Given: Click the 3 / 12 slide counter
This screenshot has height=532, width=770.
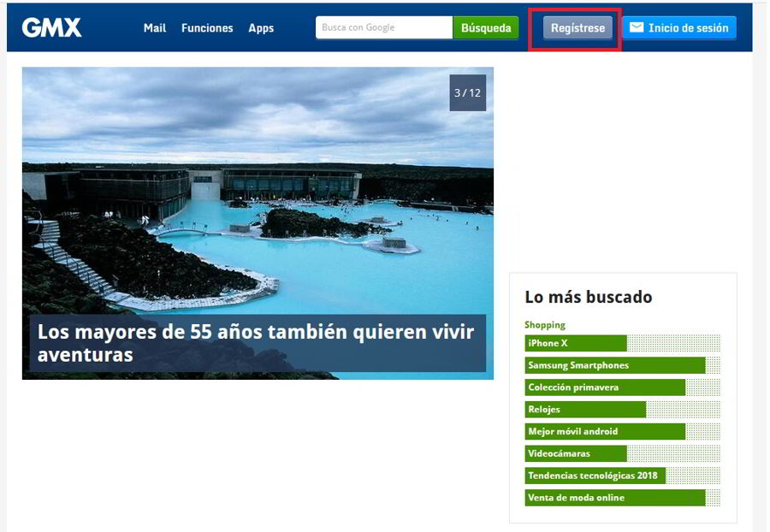Looking at the screenshot, I should [467, 93].
